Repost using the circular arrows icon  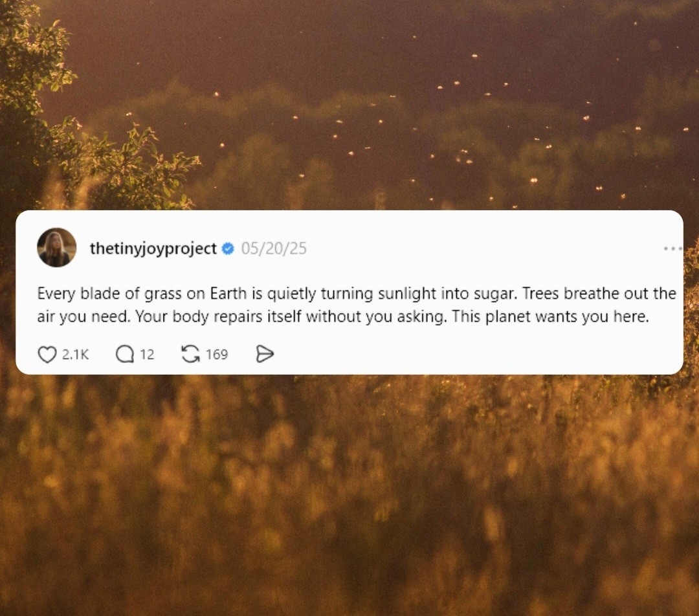coord(190,355)
